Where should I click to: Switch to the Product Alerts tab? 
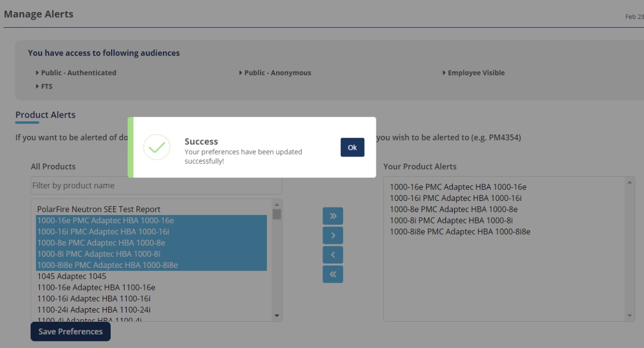[45, 115]
